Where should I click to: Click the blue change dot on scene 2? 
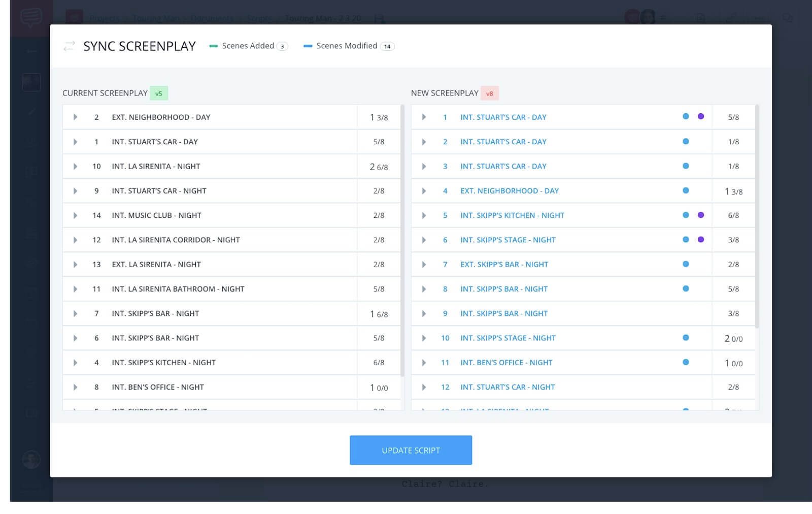(x=686, y=141)
